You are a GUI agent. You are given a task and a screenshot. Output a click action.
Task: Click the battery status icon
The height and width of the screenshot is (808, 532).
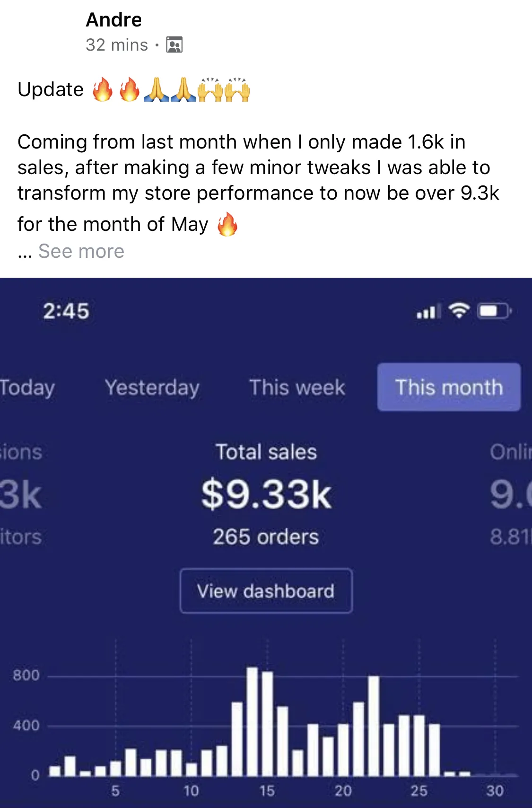tap(494, 311)
